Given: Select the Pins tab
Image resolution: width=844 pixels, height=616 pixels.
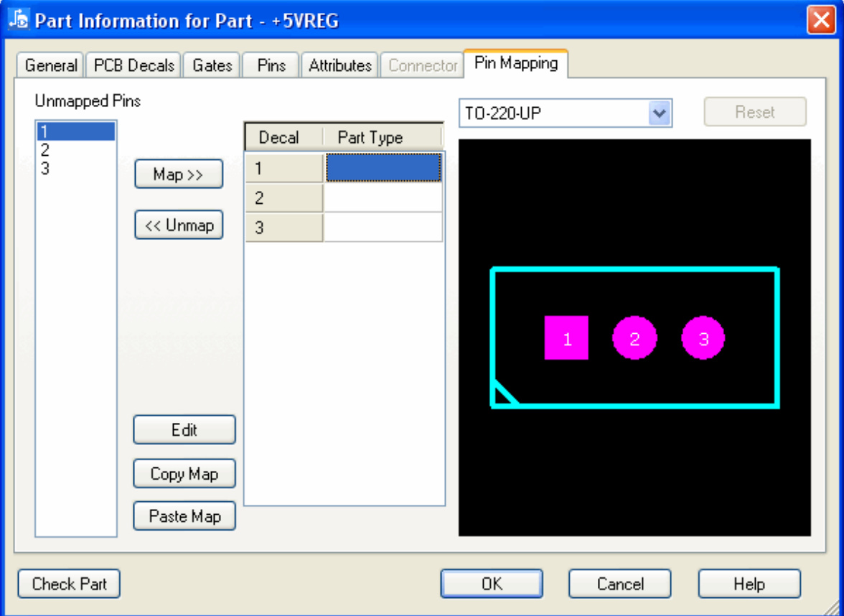Looking at the screenshot, I should (271, 65).
